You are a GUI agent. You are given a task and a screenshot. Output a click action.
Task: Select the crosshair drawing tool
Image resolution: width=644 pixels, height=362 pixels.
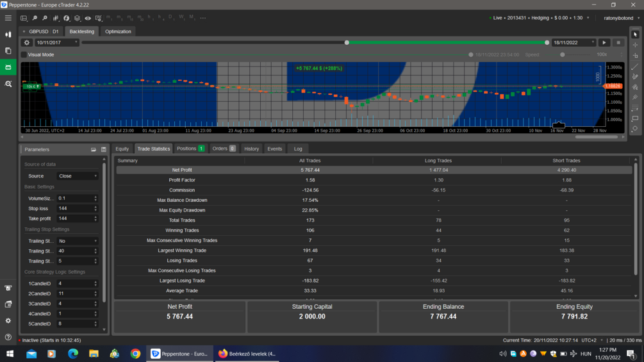[x=635, y=45]
